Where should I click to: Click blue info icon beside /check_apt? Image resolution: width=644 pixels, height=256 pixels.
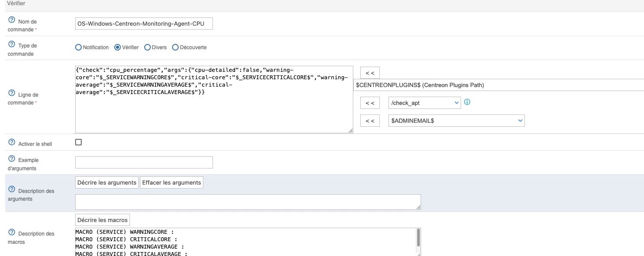468,102
